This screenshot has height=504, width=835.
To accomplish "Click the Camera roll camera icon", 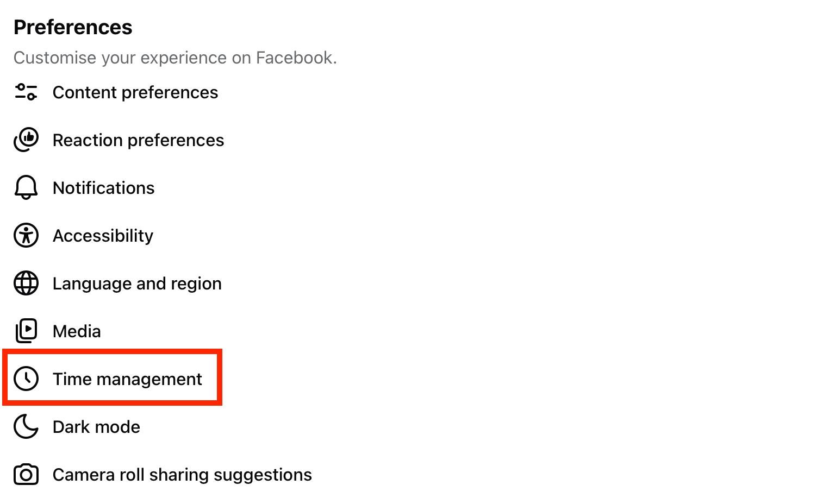I will pyautogui.click(x=26, y=475).
